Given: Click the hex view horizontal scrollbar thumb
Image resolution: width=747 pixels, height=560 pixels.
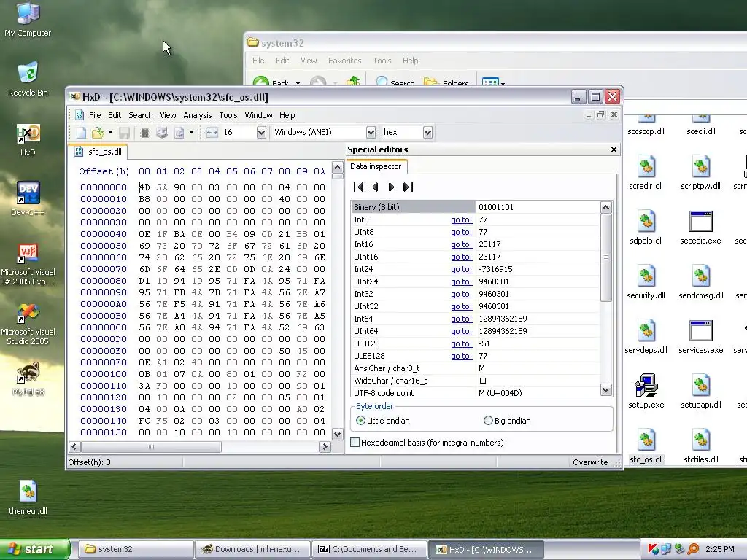Looking at the screenshot, I should pos(151,447).
